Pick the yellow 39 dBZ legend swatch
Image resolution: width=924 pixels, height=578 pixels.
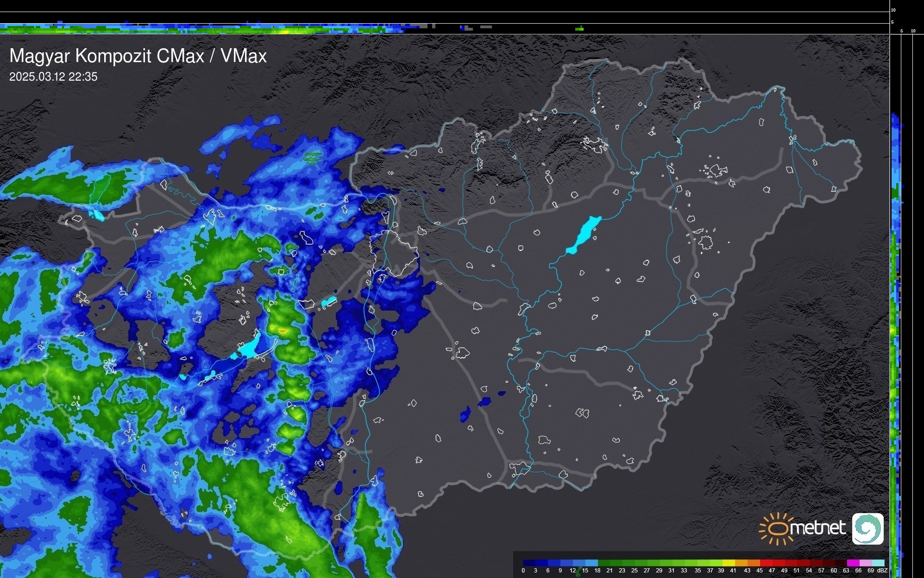[729, 563]
